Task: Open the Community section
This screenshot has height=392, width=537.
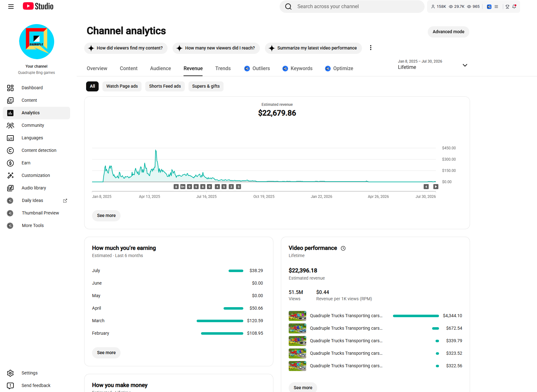Action: click(36, 125)
